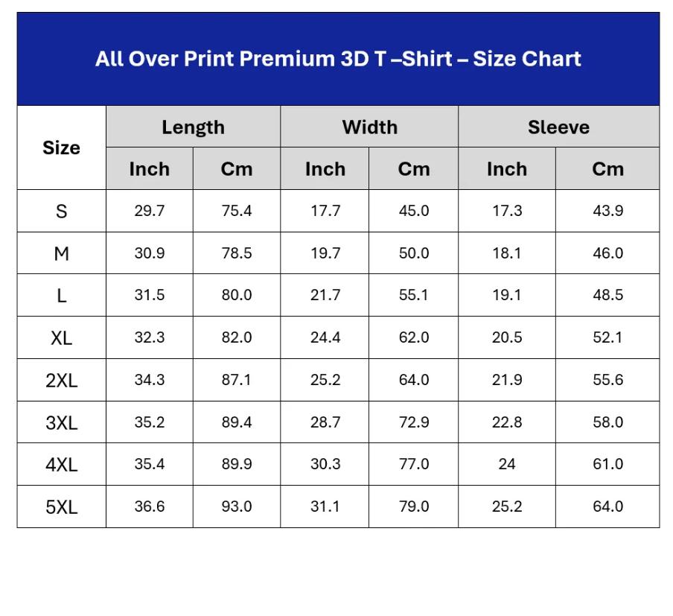Click the Length column header
The height and width of the screenshot is (616, 673).
coord(193,127)
